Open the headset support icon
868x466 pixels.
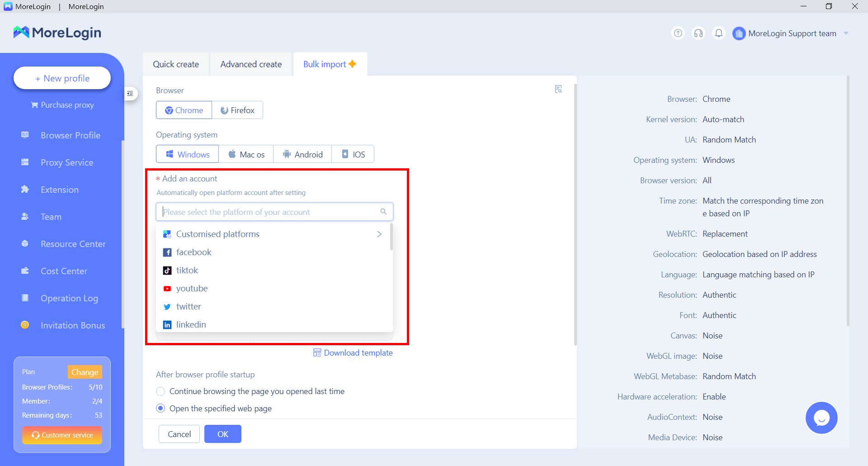click(698, 33)
